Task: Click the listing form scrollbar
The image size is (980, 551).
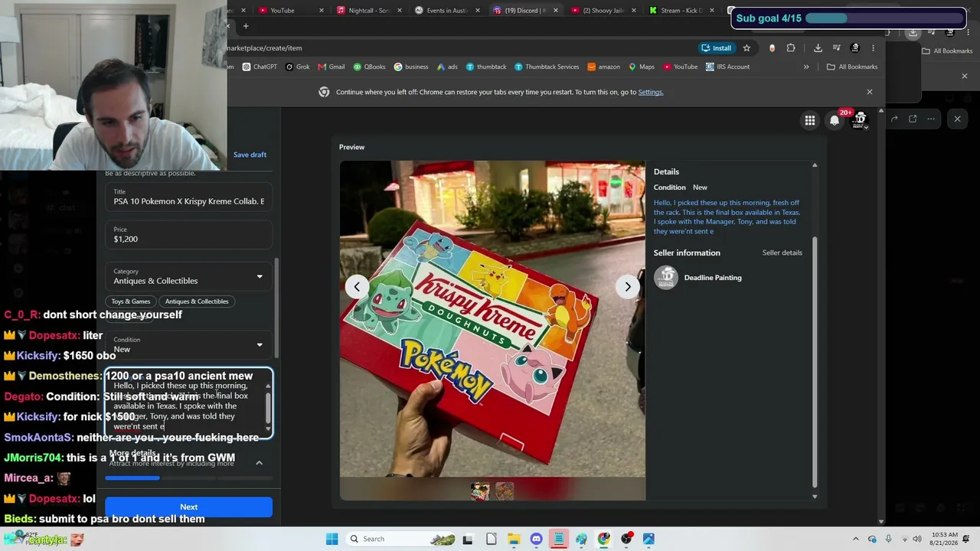Action: (x=276, y=308)
